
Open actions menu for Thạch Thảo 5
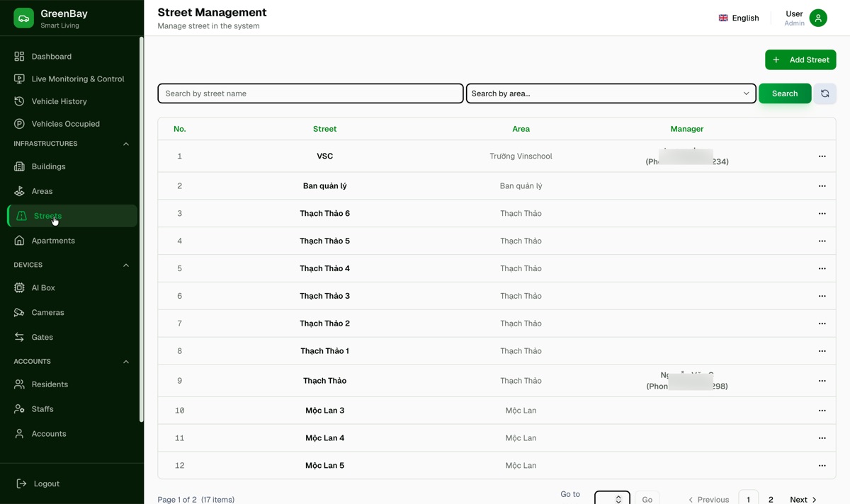(822, 241)
